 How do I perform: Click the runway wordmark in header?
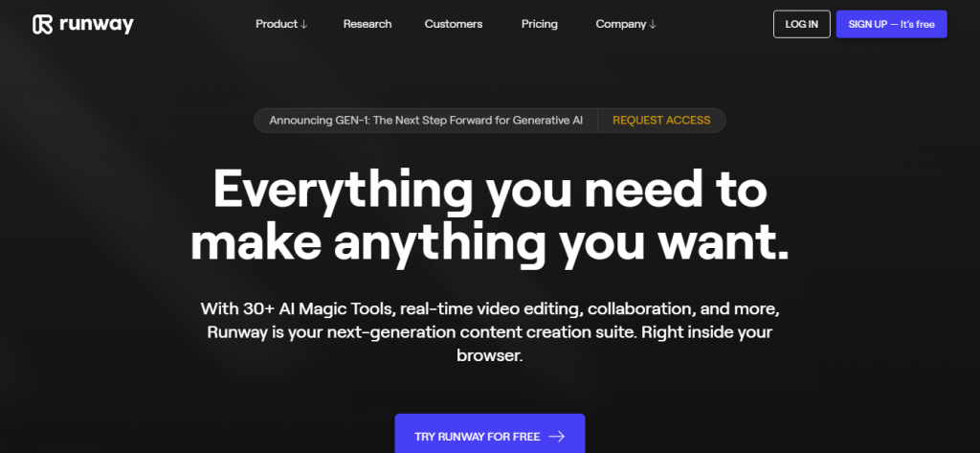click(97, 24)
